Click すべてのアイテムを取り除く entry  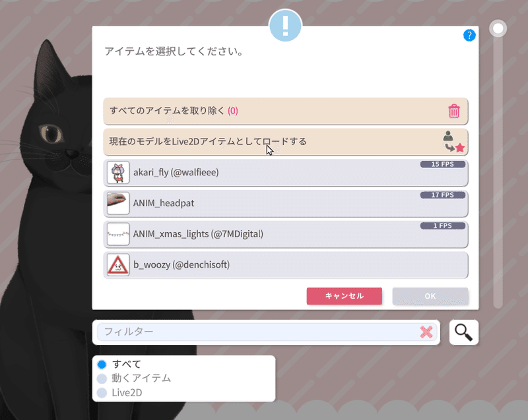[286, 111]
